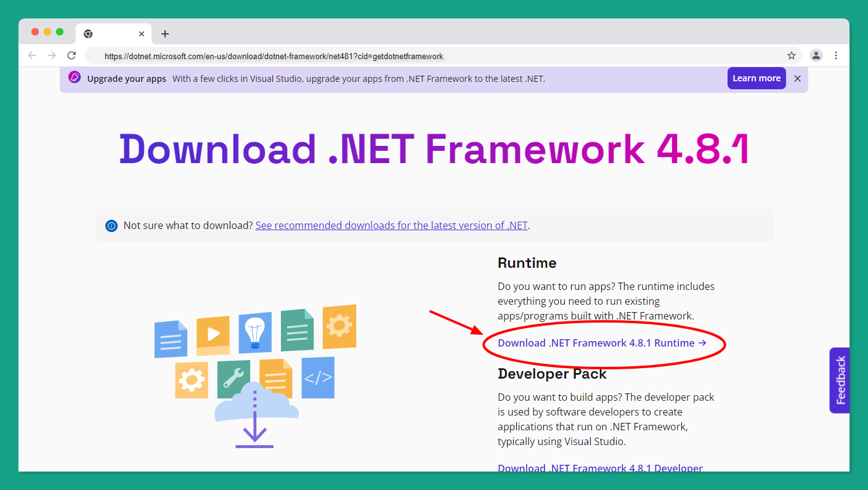Open recommended downloads for latest .NET link
The height and width of the screenshot is (490, 868).
pyautogui.click(x=391, y=225)
